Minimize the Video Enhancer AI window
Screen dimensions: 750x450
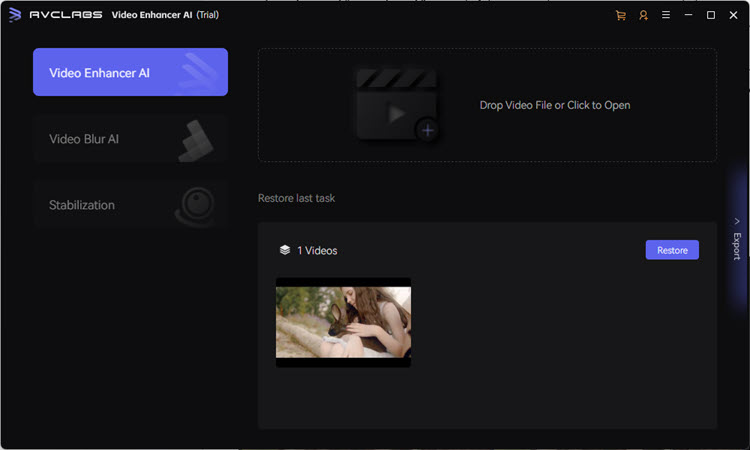coord(688,15)
